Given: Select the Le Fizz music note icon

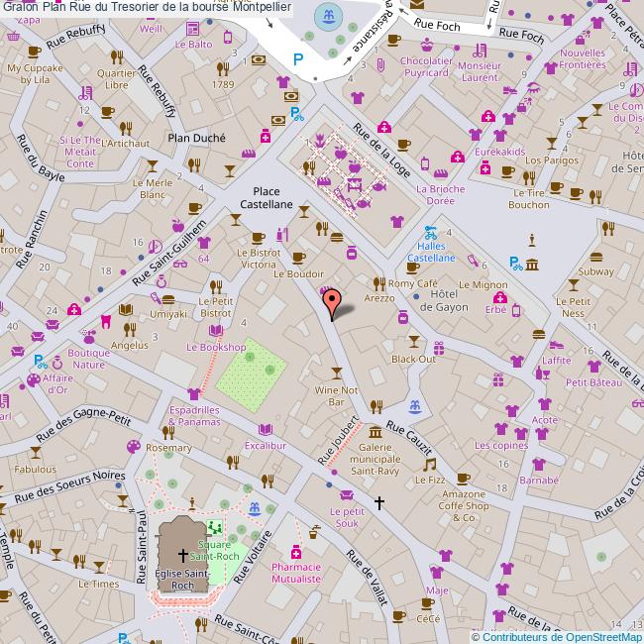Looking at the screenshot, I should (429, 464).
